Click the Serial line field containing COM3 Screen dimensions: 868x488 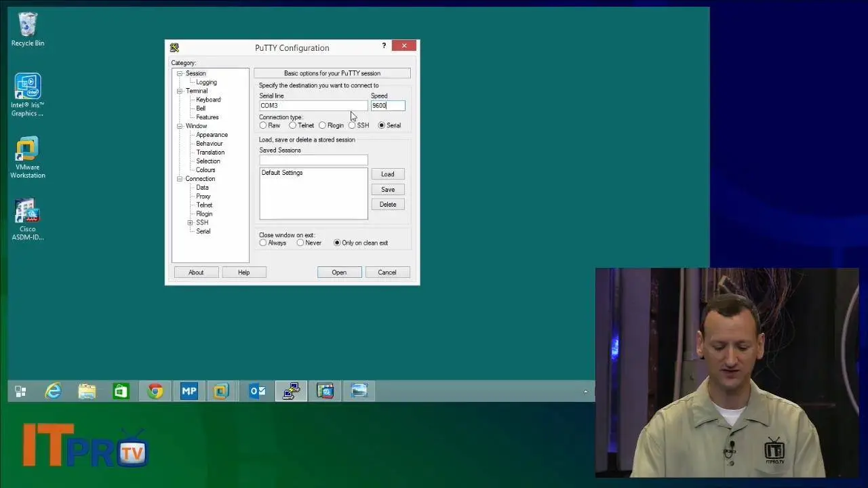click(313, 106)
